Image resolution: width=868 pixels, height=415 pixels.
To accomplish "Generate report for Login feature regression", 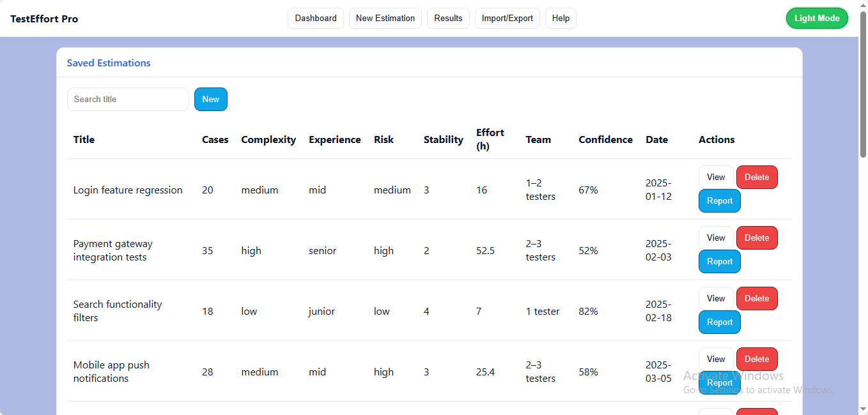I will coord(719,201).
